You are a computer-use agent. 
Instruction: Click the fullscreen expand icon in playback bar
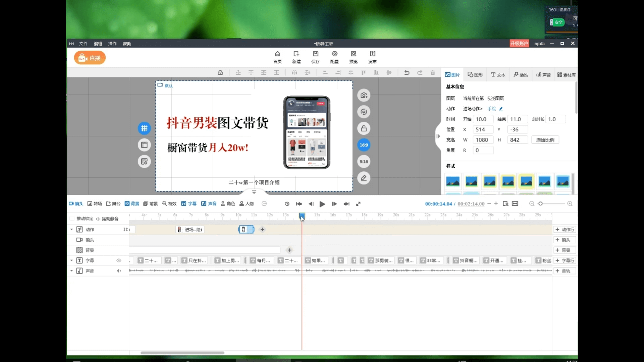point(358,204)
